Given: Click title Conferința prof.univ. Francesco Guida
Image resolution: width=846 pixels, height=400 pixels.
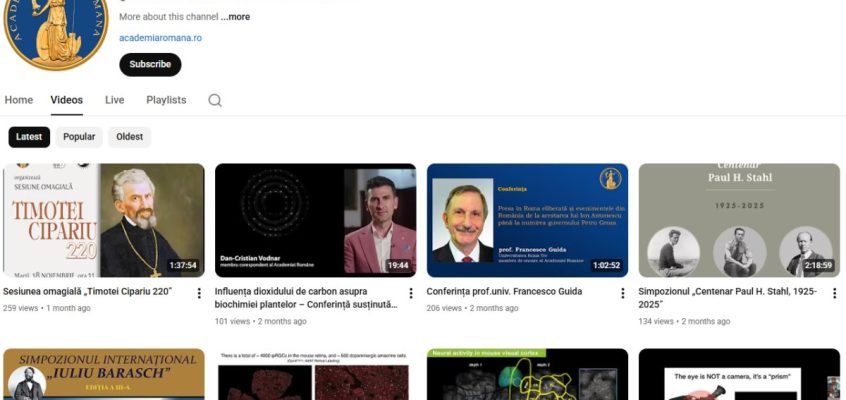Looking at the screenshot, I should pos(504,291).
